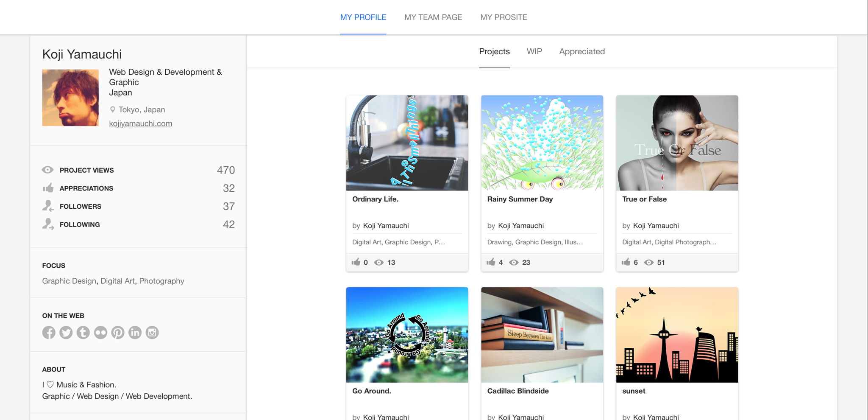Click author Koji Yamauchi on True or False card
Viewport: 868px width, 420px height.
click(x=656, y=226)
